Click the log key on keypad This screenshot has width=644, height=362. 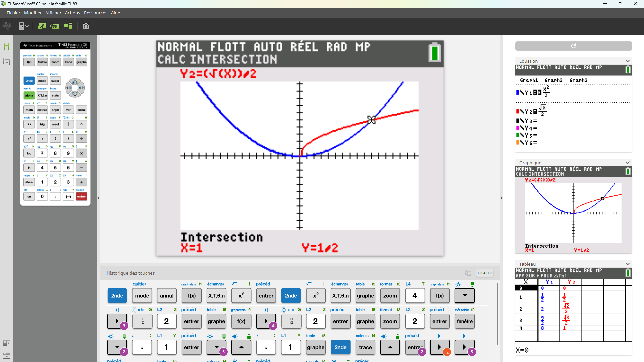coord(29,153)
